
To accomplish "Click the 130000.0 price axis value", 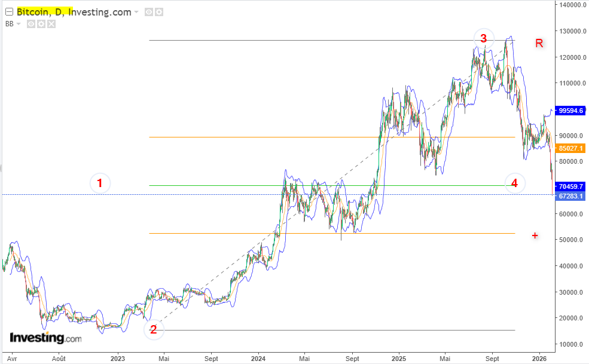I will point(572,31).
